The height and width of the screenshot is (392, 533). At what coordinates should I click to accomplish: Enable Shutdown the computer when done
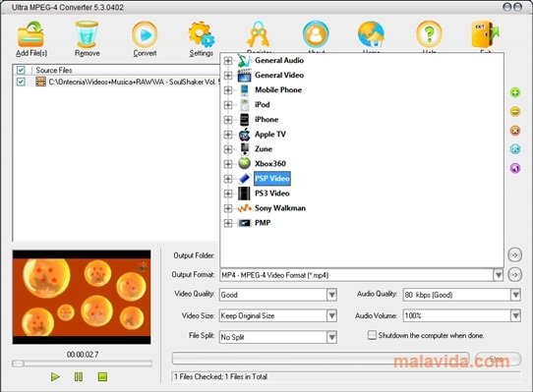point(372,336)
